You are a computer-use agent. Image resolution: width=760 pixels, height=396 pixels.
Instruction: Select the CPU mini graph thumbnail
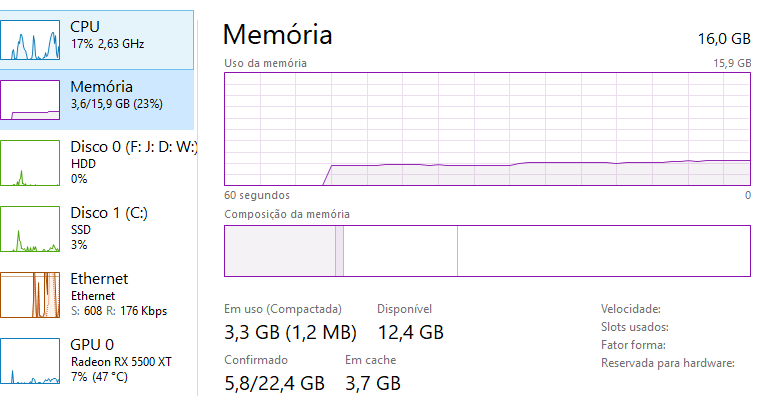coord(30,40)
